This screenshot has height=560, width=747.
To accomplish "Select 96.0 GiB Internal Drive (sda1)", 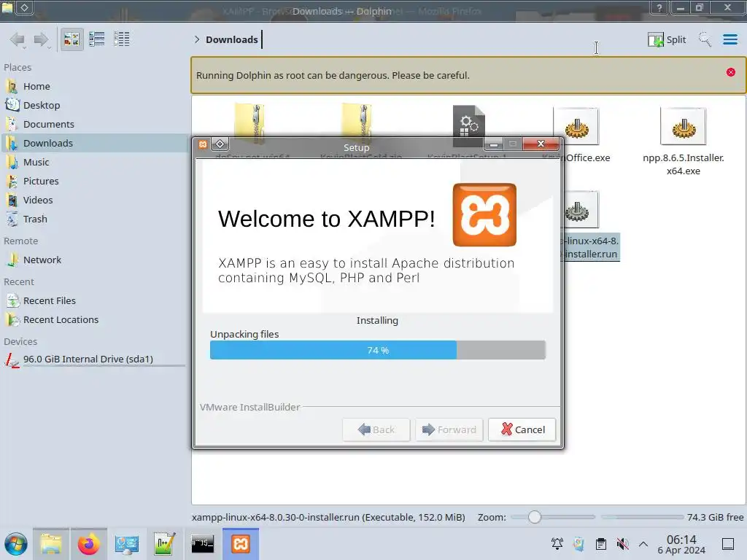I will click(x=94, y=359).
